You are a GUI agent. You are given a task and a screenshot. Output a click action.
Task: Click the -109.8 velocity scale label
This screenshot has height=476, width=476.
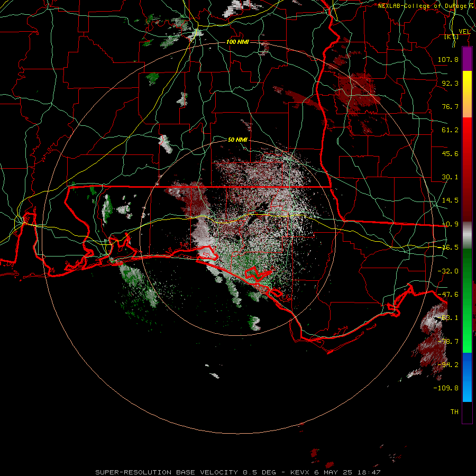[446, 388]
